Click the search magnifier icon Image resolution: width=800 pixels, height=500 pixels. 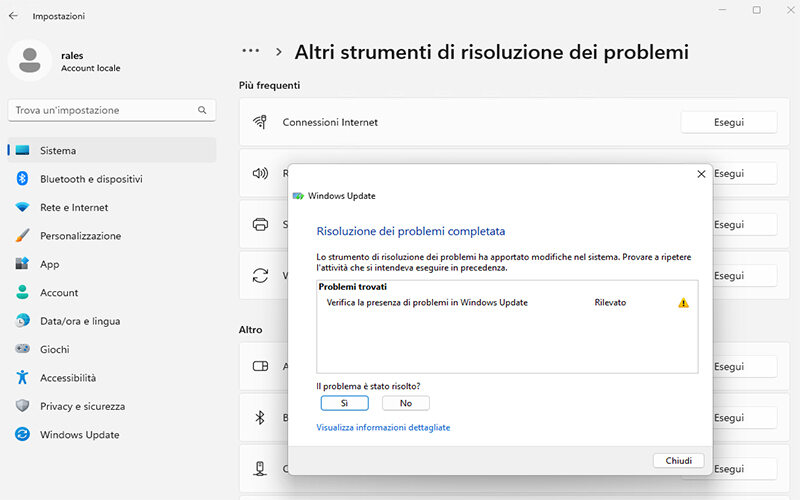(x=202, y=110)
